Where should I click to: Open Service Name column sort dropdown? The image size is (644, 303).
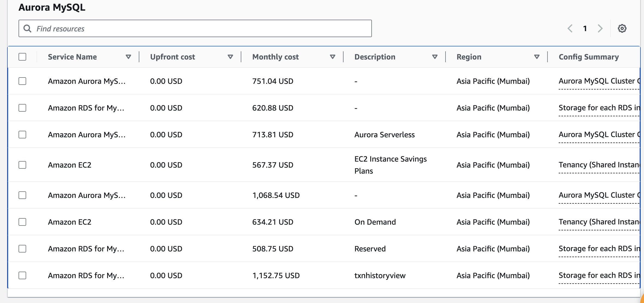128,57
